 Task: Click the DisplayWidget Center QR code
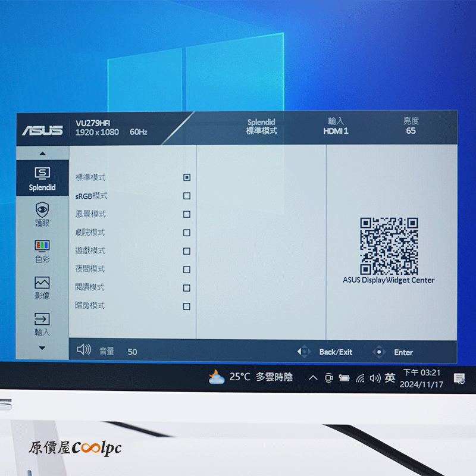[389, 246]
